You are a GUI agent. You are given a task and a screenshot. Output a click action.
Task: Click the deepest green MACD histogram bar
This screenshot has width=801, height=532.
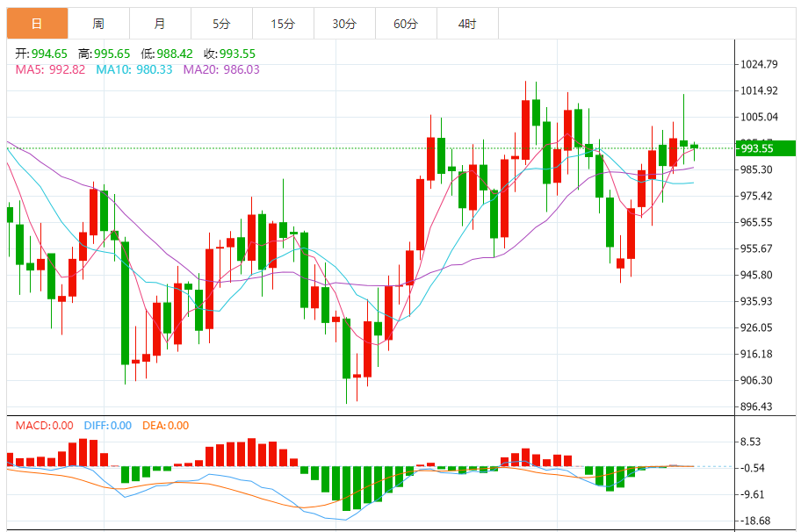[346, 489]
